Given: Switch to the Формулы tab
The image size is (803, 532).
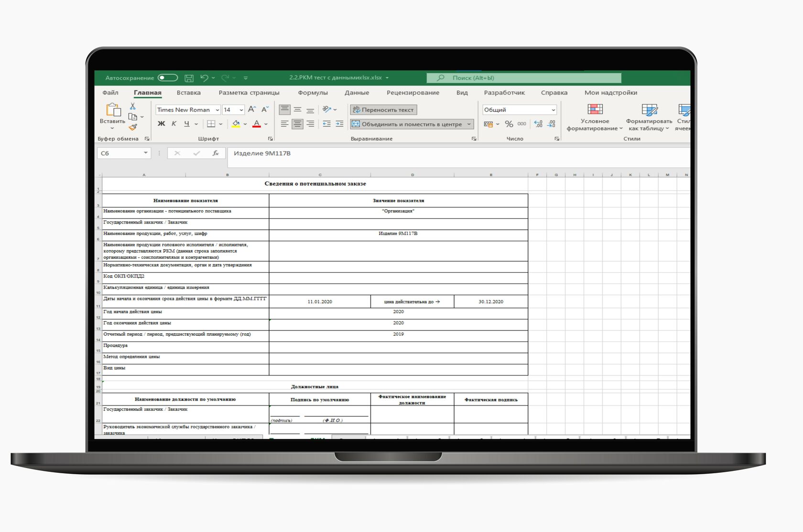Looking at the screenshot, I should click(x=313, y=93).
